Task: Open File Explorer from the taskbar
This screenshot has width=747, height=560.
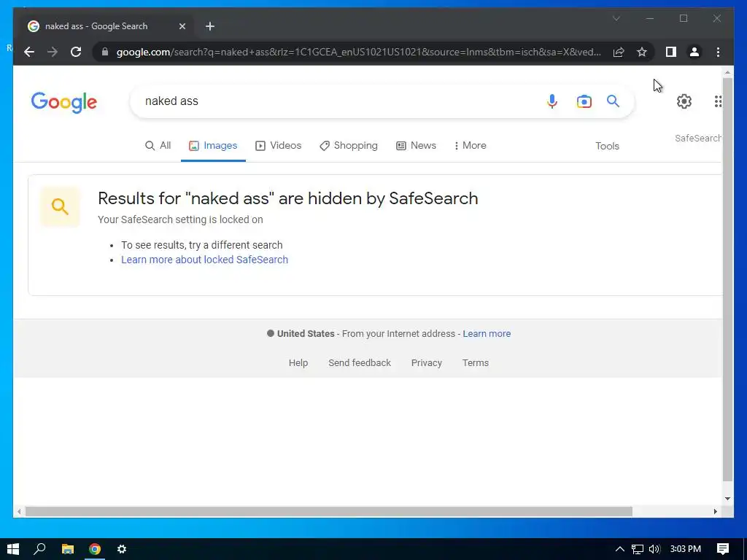Action: click(68, 549)
